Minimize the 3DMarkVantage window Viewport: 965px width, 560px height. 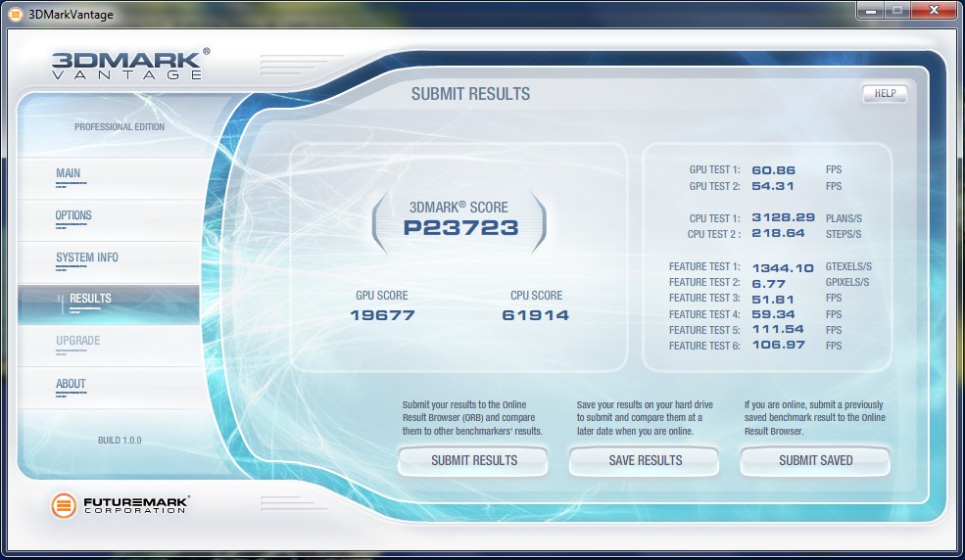click(871, 11)
